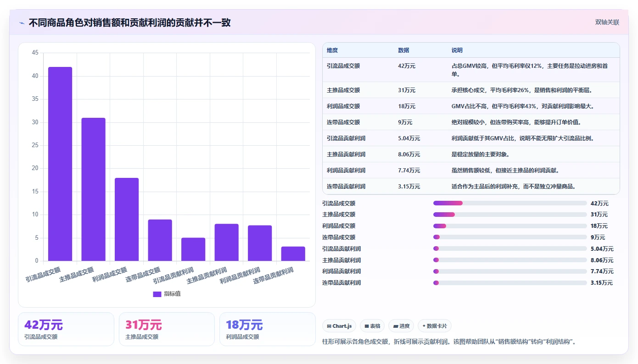The height and width of the screenshot is (364, 638).
Task: Click the description 是稳定放量的主要对象
Action: [x=482, y=154]
